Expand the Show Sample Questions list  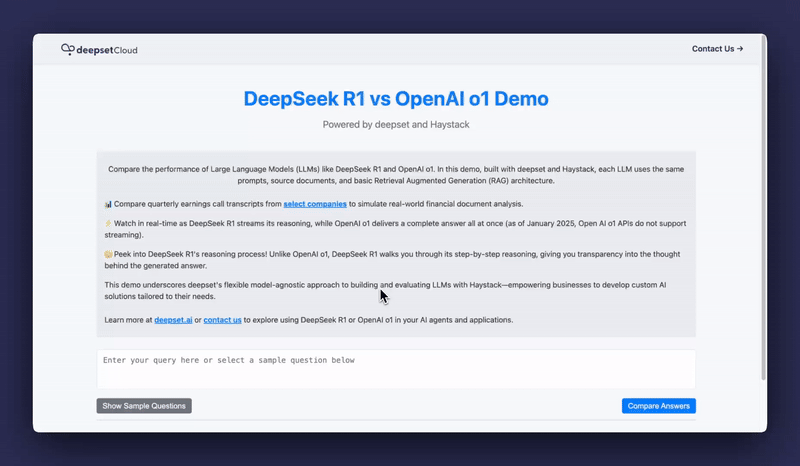pyautogui.click(x=143, y=406)
